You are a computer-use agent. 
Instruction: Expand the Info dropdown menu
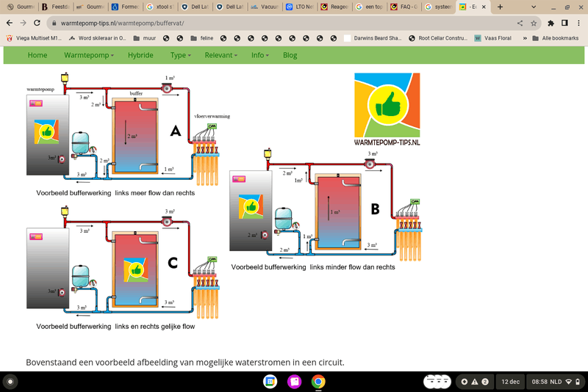pos(260,55)
